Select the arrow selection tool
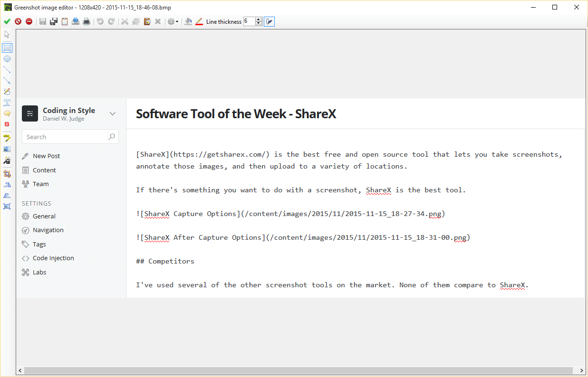This screenshot has height=377, width=588. 7,35
